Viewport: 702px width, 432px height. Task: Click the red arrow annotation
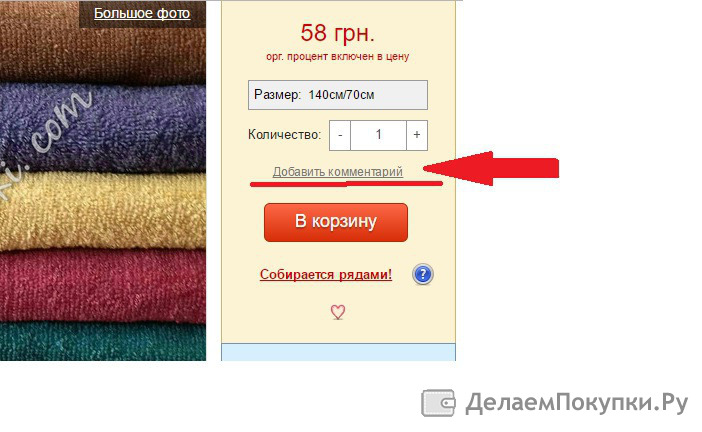click(x=491, y=168)
